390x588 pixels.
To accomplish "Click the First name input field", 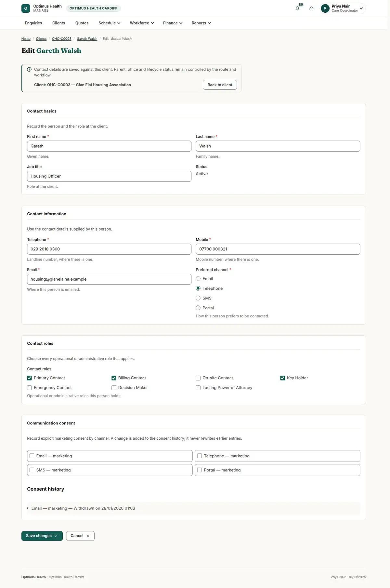I will 109,146.
